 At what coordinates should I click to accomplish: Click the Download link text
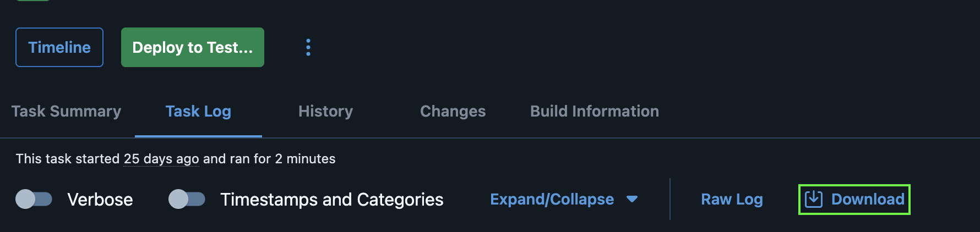(868, 199)
